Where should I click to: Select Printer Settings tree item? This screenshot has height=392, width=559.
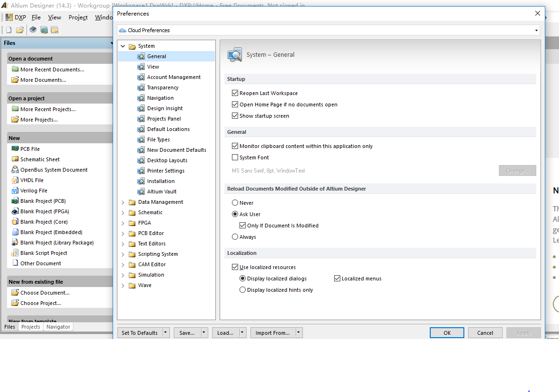tap(166, 171)
